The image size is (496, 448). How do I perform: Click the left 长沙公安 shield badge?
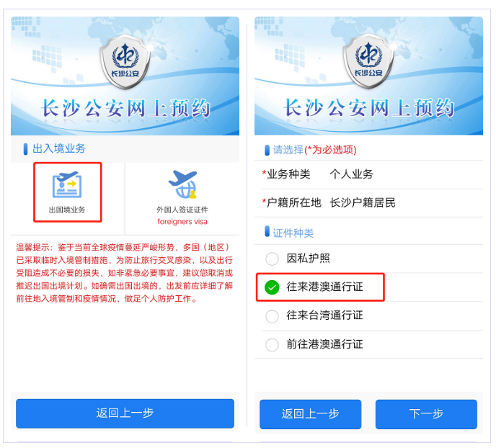(125, 62)
